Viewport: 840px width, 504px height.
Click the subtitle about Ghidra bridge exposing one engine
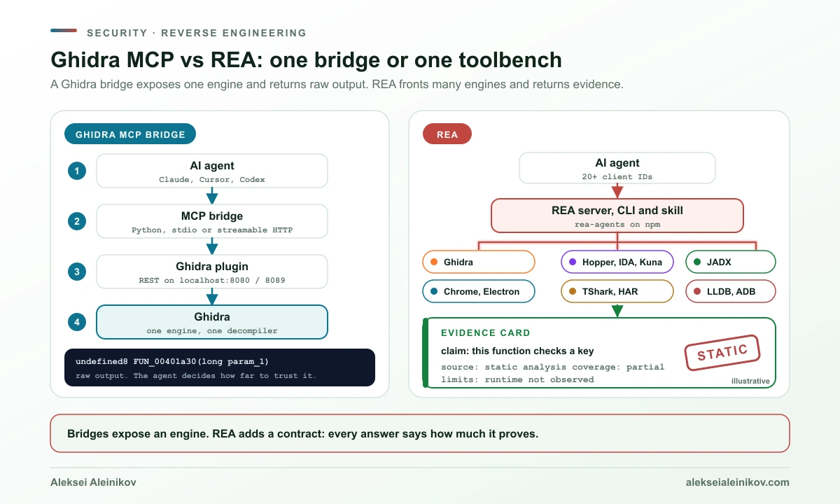click(x=337, y=85)
